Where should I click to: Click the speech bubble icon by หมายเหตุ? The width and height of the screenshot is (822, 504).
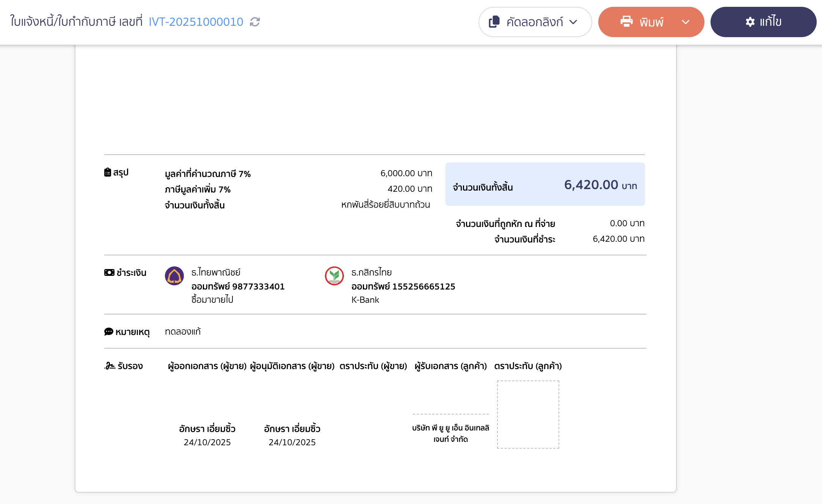point(108,332)
